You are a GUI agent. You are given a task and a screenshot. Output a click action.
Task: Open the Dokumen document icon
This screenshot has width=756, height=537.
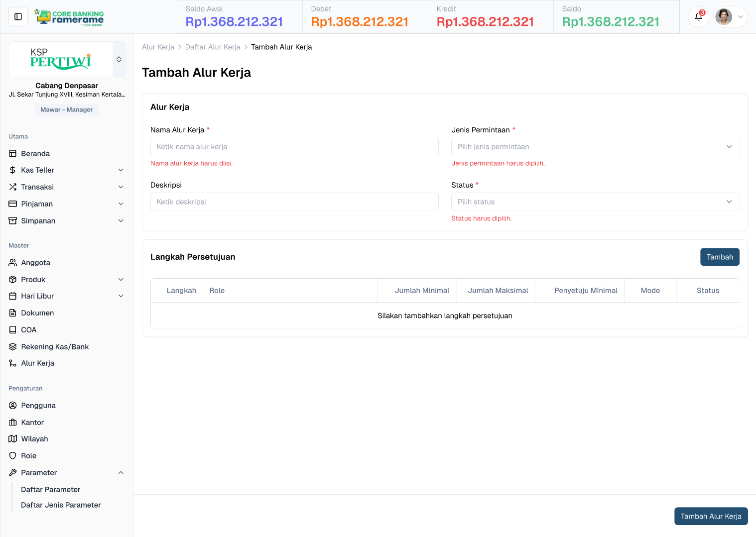12,313
